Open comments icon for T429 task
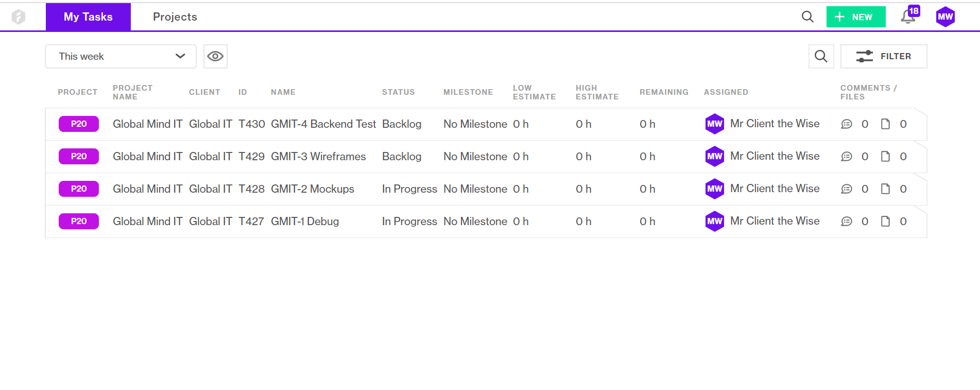Screen dimensions: 980x390 point(847,157)
